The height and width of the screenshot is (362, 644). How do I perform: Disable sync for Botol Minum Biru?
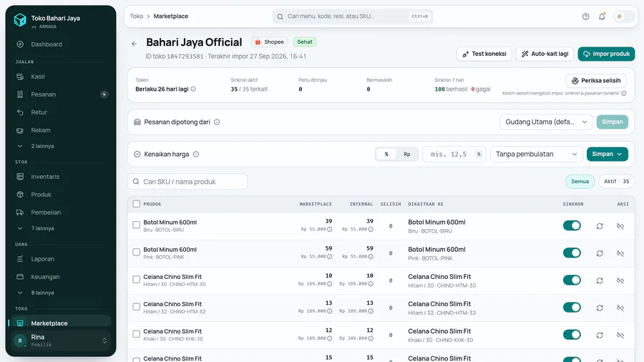(x=572, y=225)
